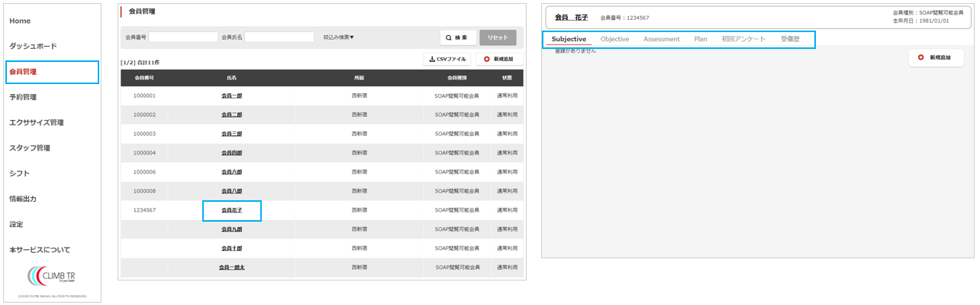The height and width of the screenshot is (305, 980).
Task: Switch to the Objective tab
Action: (x=615, y=39)
